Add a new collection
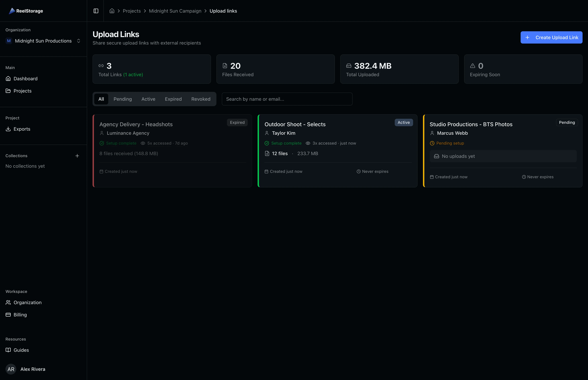 tap(77, 156)
